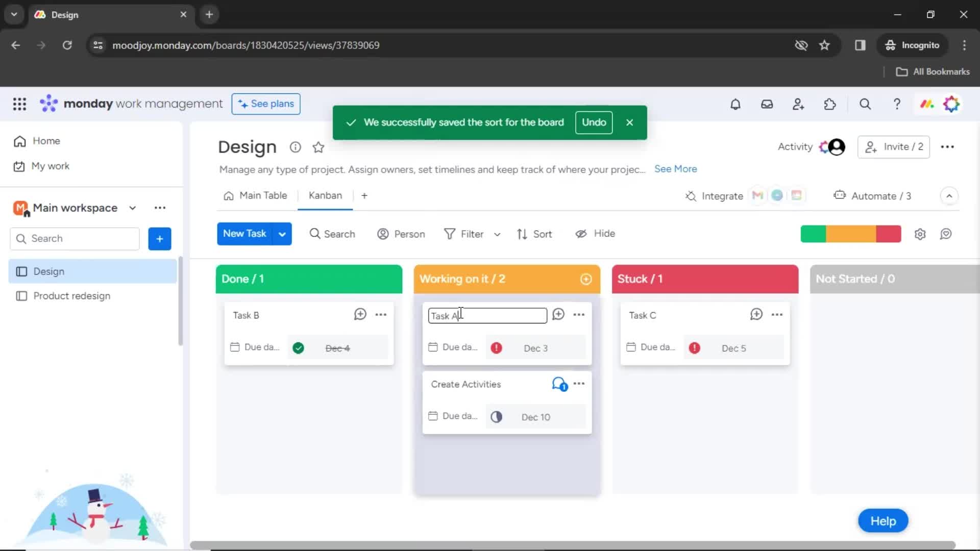Toggle browser side panel
This screenshot has height=551, width=980.
pyautogui.click(x=860, y=45)
